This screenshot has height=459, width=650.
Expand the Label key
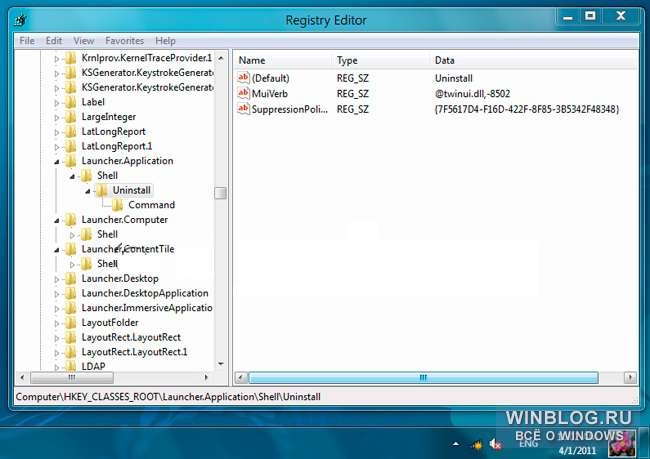point(57,103)
